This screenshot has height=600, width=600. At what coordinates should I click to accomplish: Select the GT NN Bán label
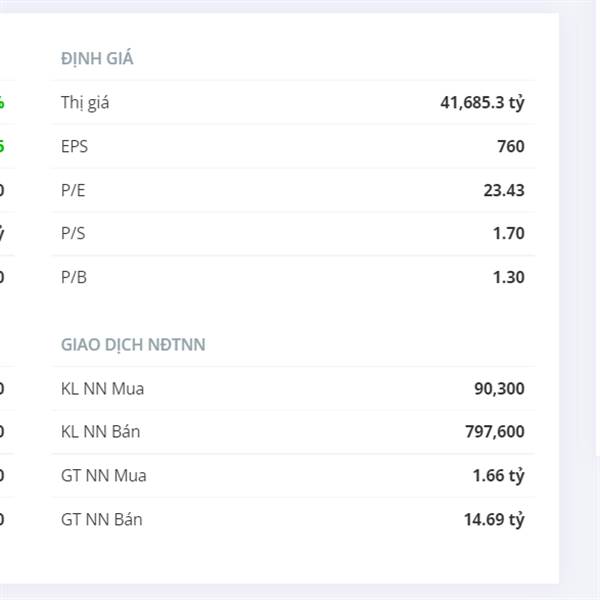(102, 520)
